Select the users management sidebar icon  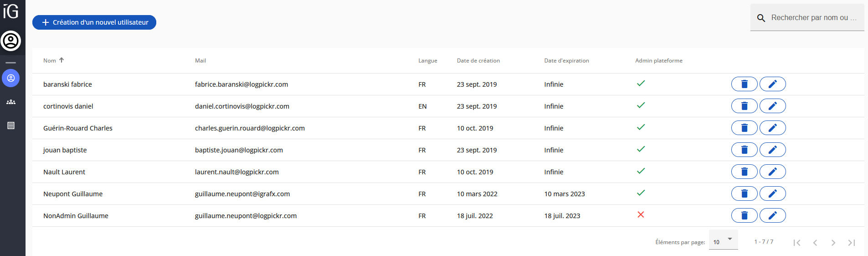click(11, 78)
